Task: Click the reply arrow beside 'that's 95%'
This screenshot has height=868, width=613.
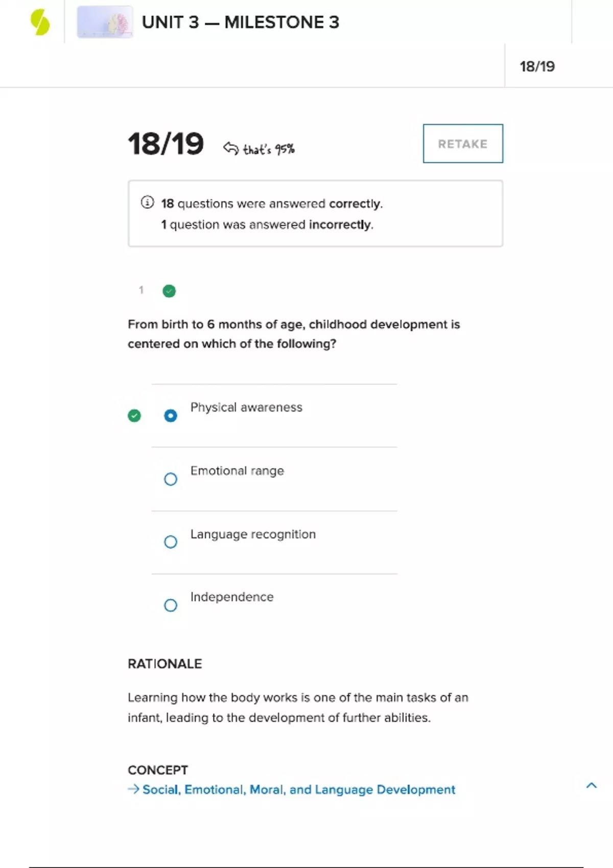Action: (231, 148)
